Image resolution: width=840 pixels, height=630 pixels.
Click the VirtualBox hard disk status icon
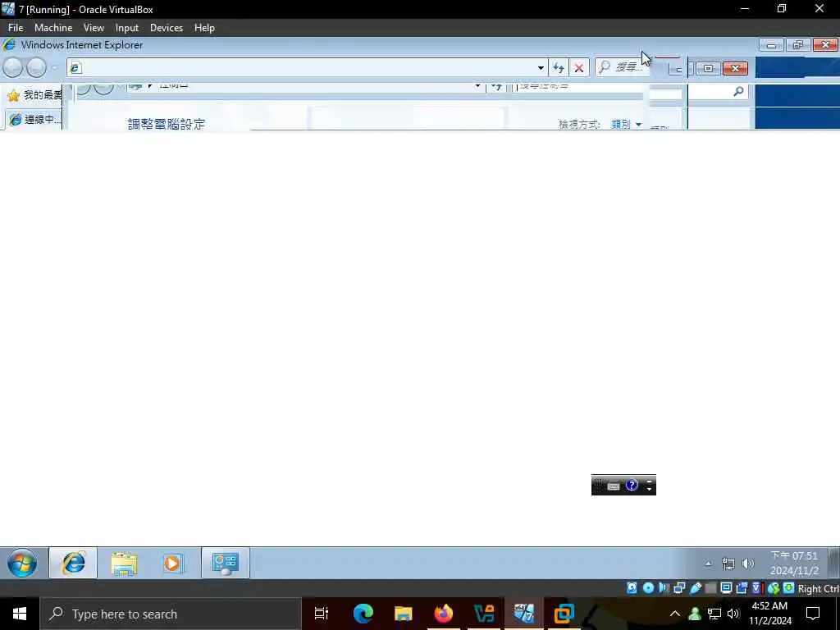(632, 588)
